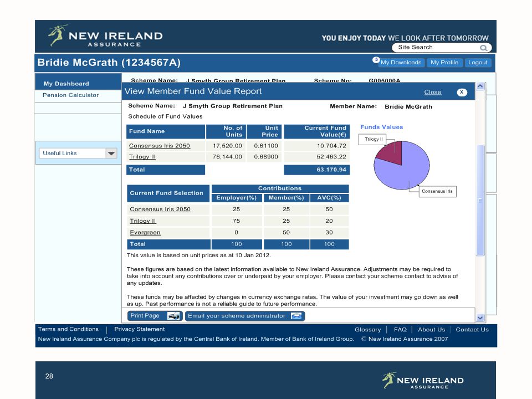The image size is (532, 399).
Task: Open Privacy Statement
Action: point(140,329)
